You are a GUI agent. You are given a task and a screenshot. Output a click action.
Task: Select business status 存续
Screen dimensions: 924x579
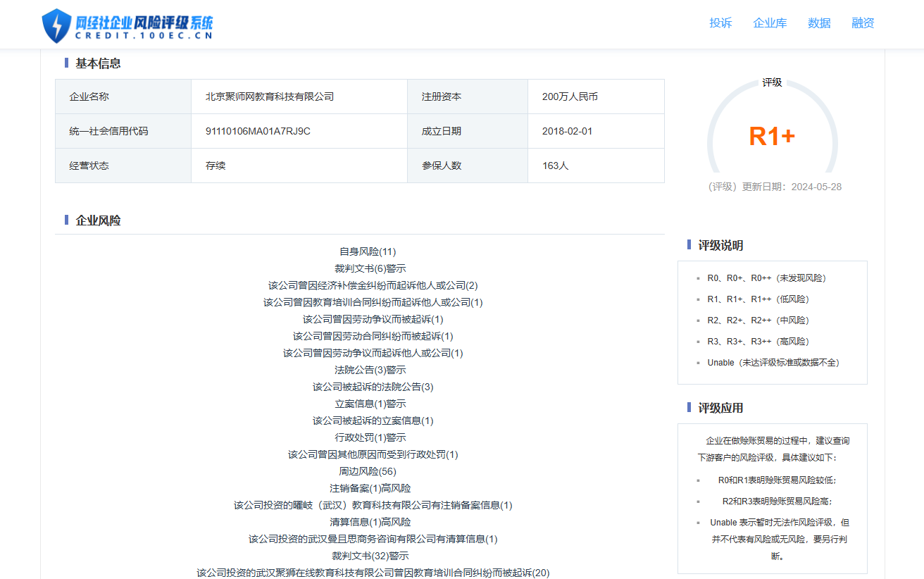[x=216, y=166]
